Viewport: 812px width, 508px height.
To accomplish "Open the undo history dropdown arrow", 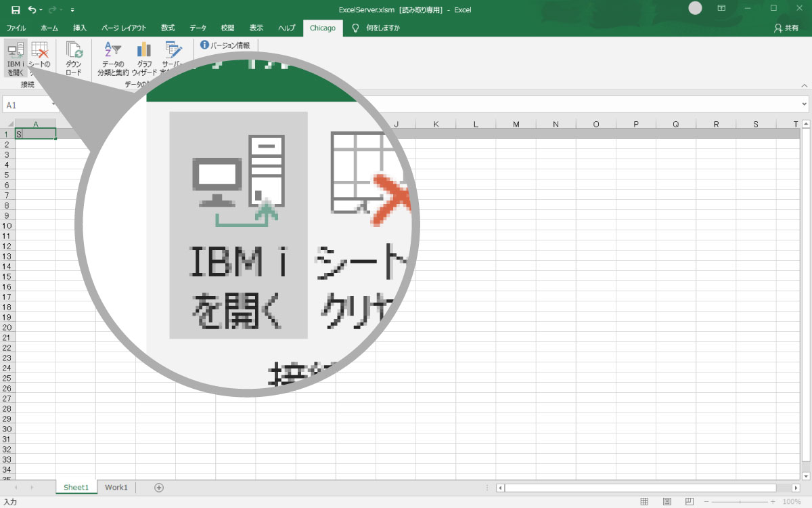I will pyautogui.click(x=41, y=9).
